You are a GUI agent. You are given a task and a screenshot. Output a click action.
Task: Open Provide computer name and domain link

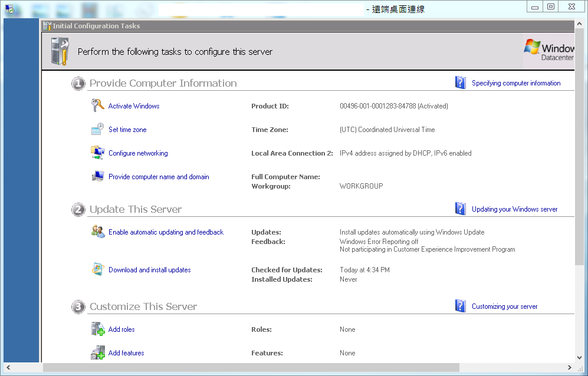[159, 177]
